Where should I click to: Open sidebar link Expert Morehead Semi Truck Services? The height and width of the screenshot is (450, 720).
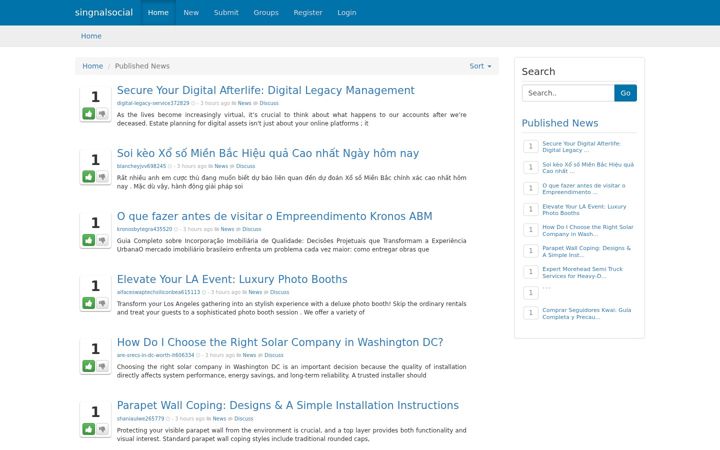[582, 272]
